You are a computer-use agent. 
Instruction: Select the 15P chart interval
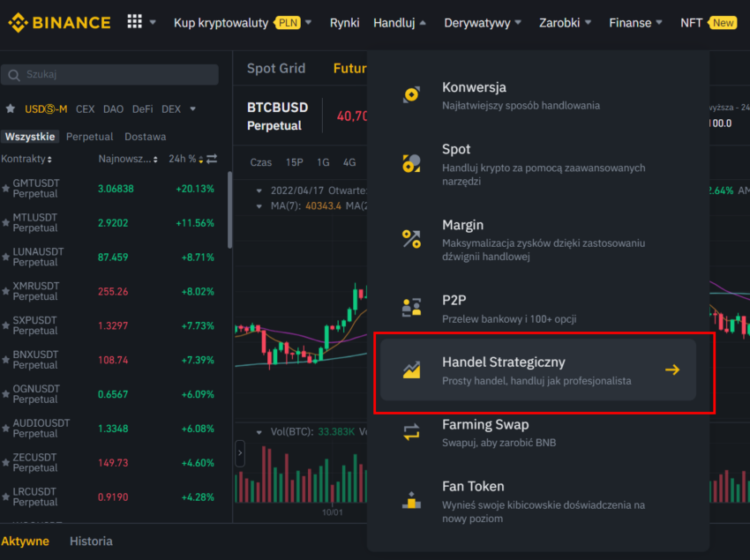(x=294, y=162)
